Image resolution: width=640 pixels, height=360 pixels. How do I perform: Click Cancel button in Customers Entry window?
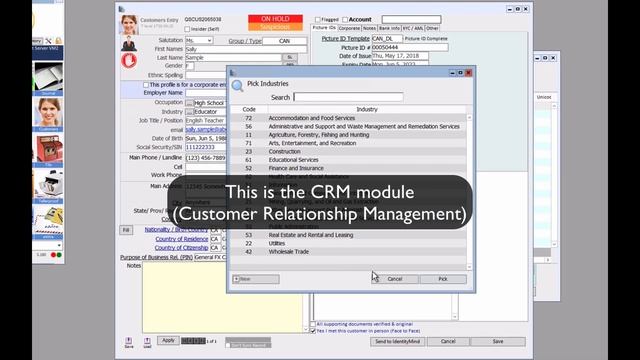pyautogui.click(x=448, y=341)
